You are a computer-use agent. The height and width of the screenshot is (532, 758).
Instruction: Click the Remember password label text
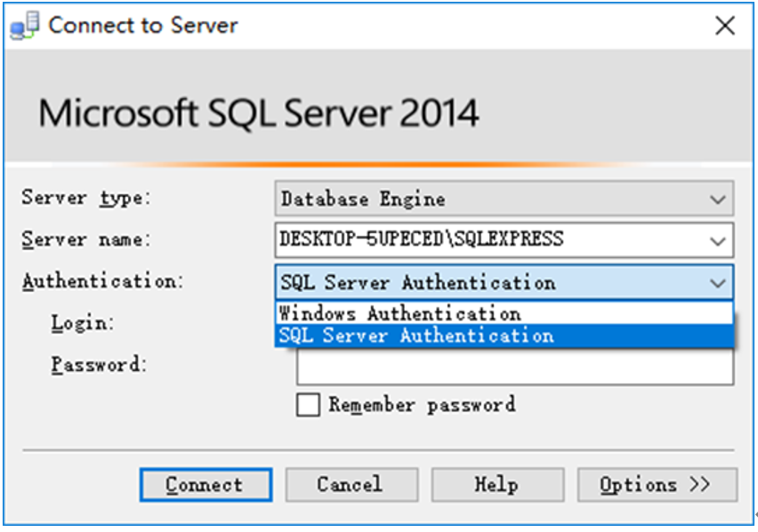pos(422,405)
